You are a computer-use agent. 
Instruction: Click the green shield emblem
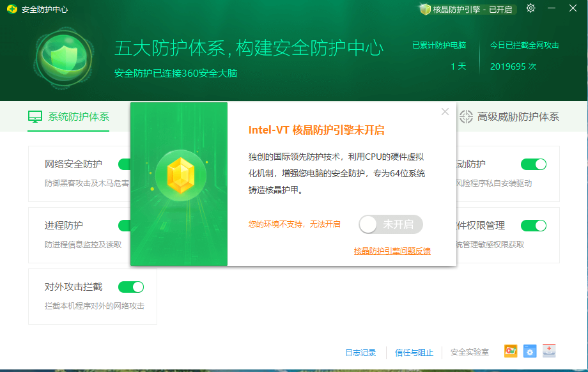click(64, 58)
